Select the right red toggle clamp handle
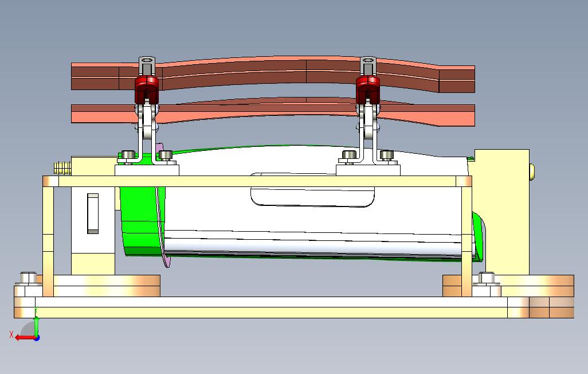 click(368, 89)
